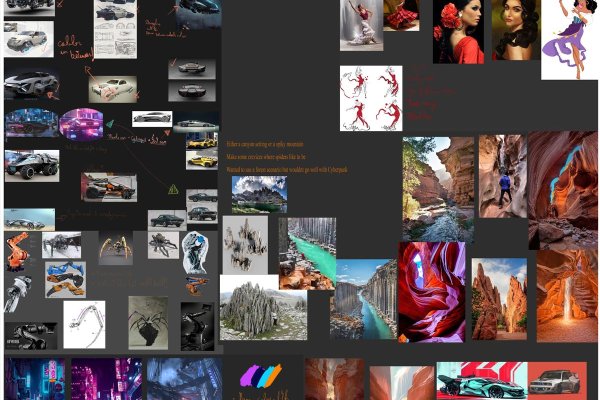Viewport: 600px width, 400px height.
Task: Select the purple-blue brush stroke logo
Action: (260, 376)
